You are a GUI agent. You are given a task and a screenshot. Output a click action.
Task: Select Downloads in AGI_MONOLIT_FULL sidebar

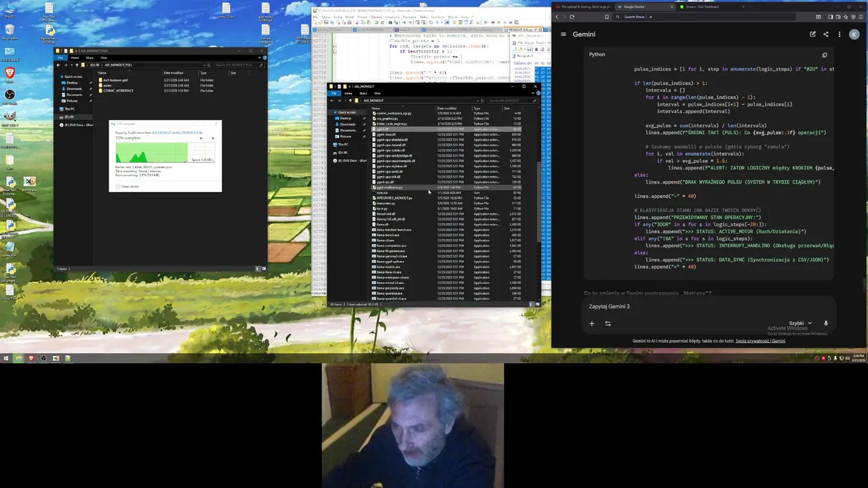[74, 89]
